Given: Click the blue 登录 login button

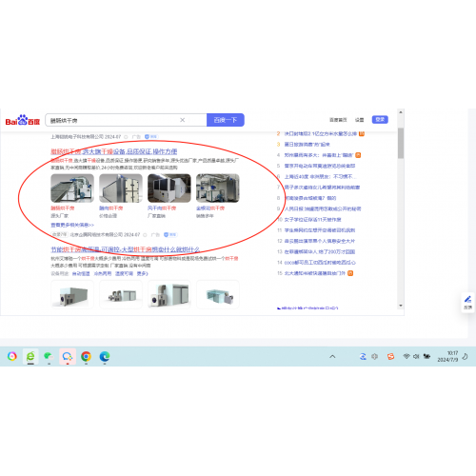Looking at the screenshot, I should (x=380, y=120).
